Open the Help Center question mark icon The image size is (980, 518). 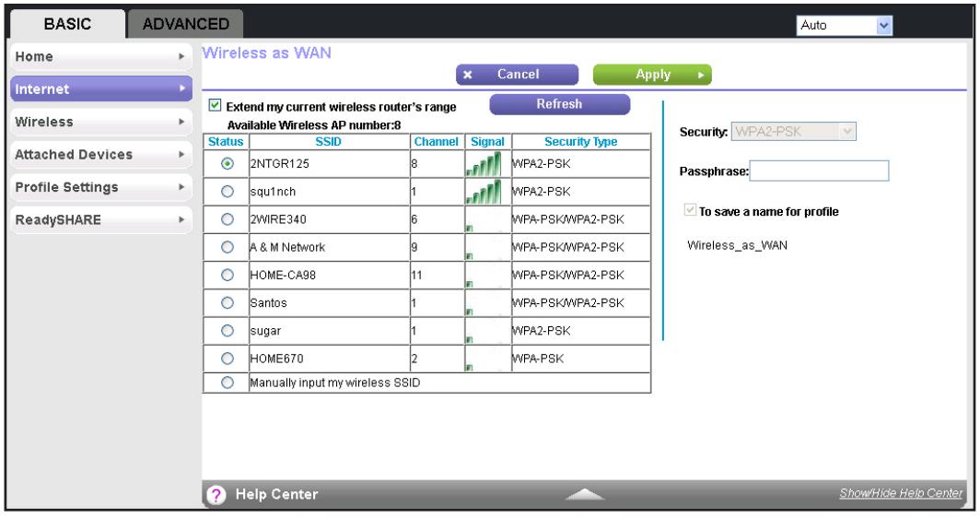216,495
